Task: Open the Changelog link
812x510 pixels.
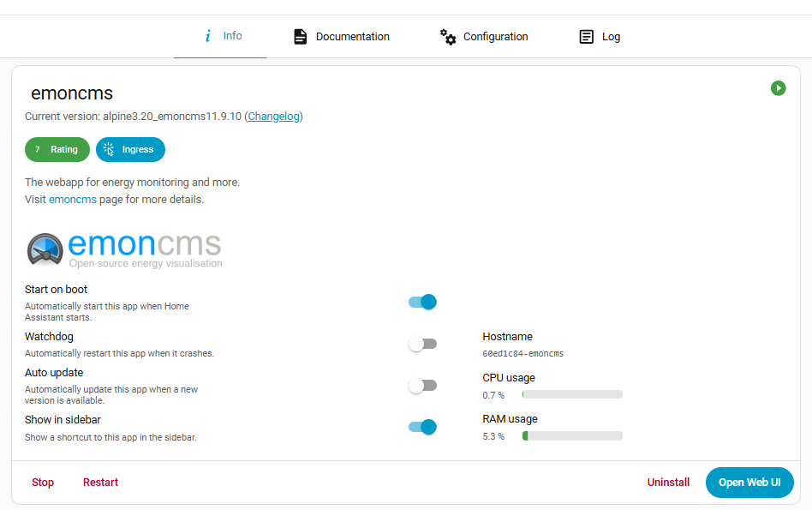Action: coord(273,116)
